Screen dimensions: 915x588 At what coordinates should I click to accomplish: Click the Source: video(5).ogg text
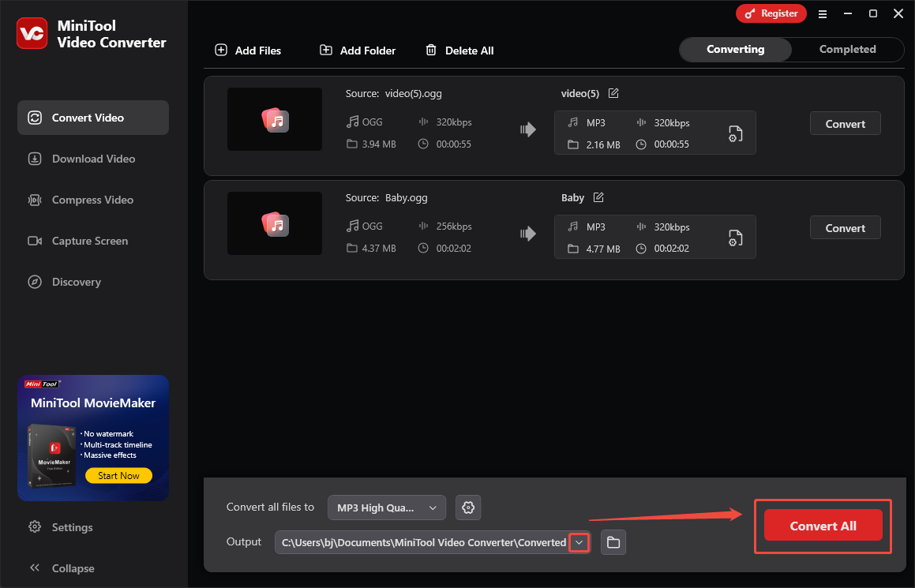[393, 93]
